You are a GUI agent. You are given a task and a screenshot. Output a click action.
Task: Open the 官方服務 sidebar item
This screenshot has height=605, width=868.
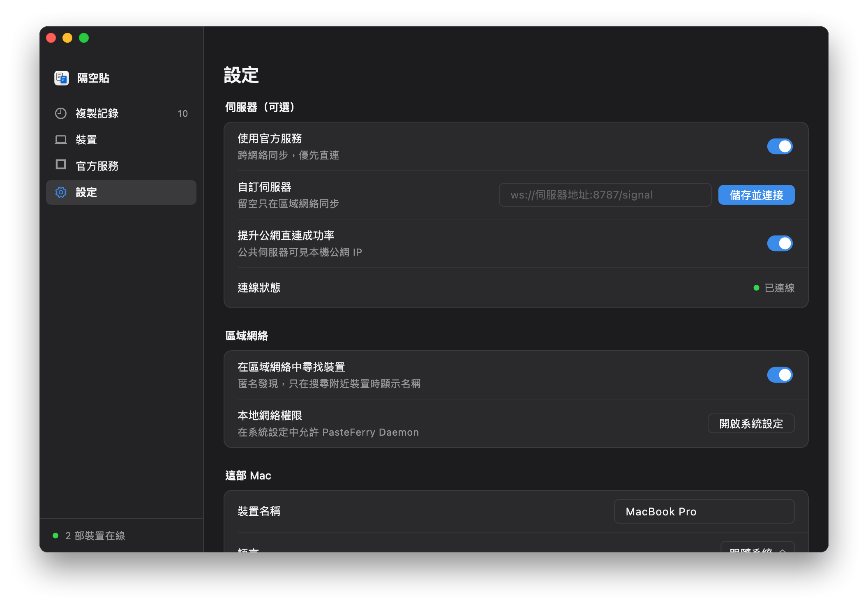(x=121, y=166)
